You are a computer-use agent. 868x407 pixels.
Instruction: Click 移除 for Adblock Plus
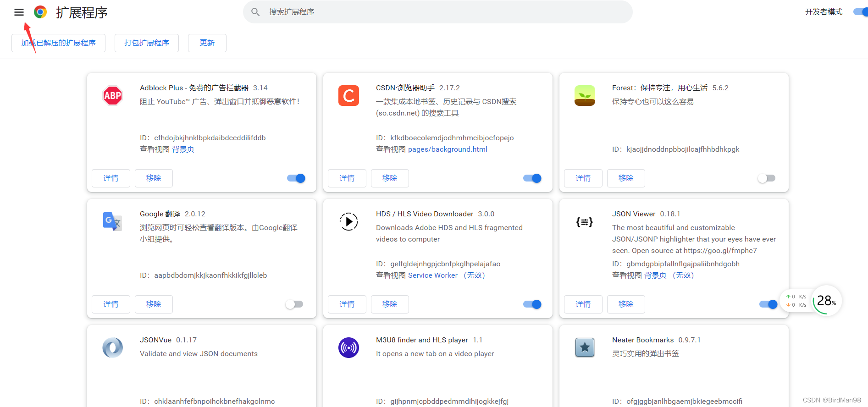coord(154,178)
